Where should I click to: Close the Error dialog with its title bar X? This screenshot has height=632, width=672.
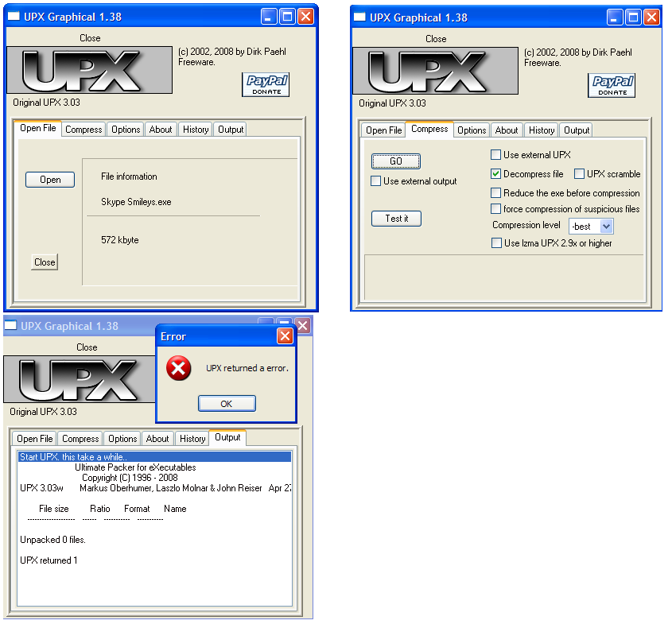pyautogui.click(x=285, y=336)
